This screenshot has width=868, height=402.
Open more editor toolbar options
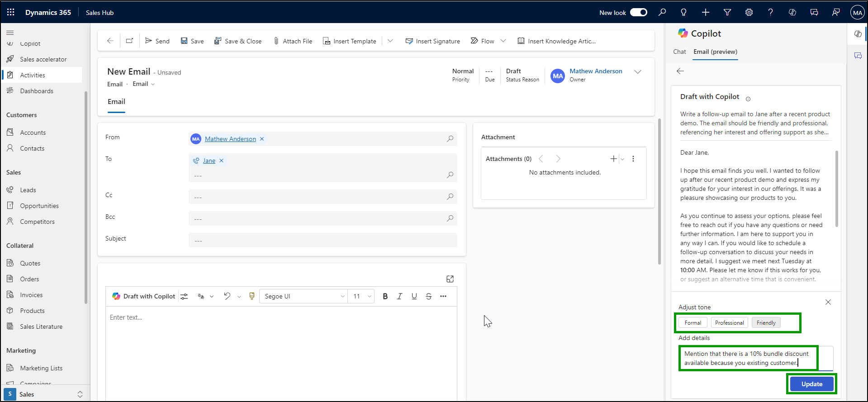(443, 296)
